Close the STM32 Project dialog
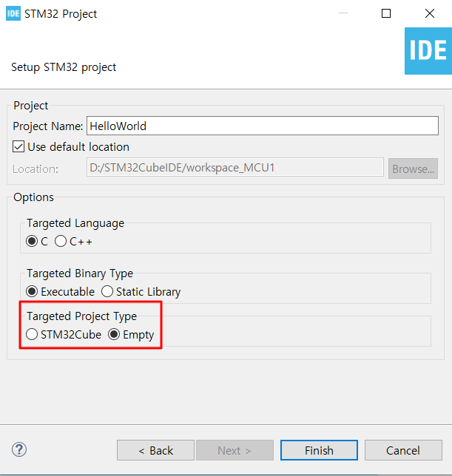This screenshot has width=452, height=476. (x=430, y=13)
